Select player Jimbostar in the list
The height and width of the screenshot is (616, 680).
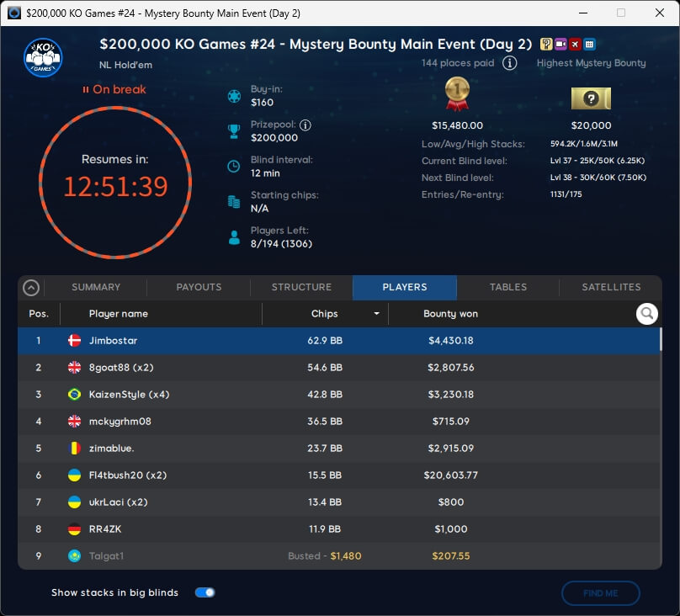pos(113,341)
